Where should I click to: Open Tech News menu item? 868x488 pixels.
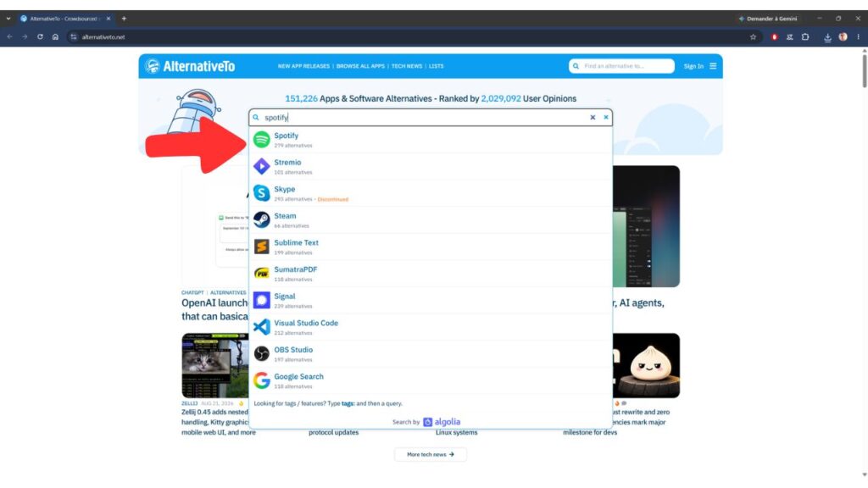pyautogui.click(x=407, y=66)
